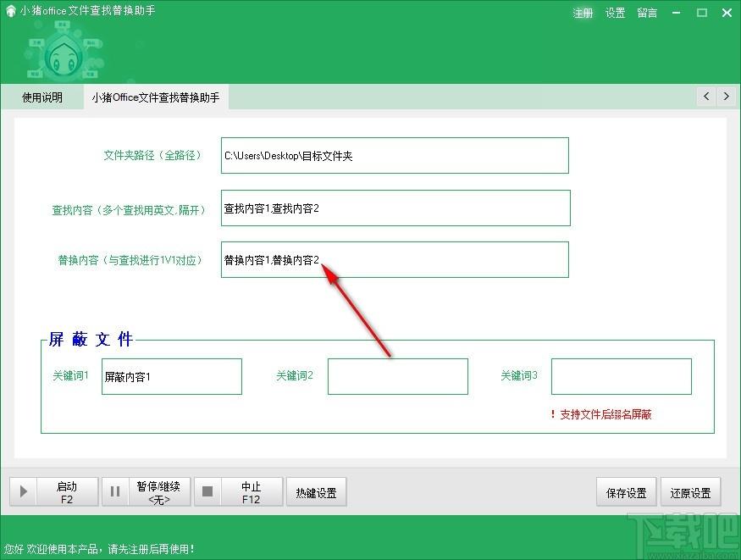
Task: Click the pause bars icon
Action: tap(115, 492)
